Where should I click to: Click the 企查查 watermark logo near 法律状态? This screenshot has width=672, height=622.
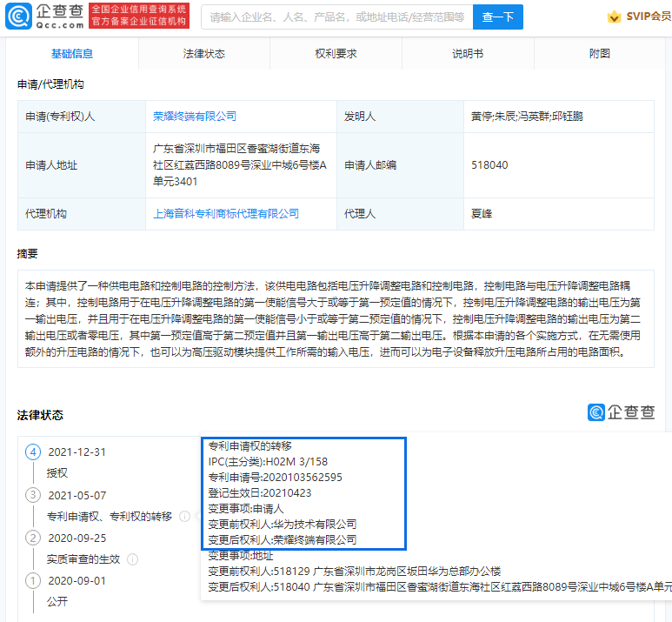pyautogui.click(x=621, y=412)
